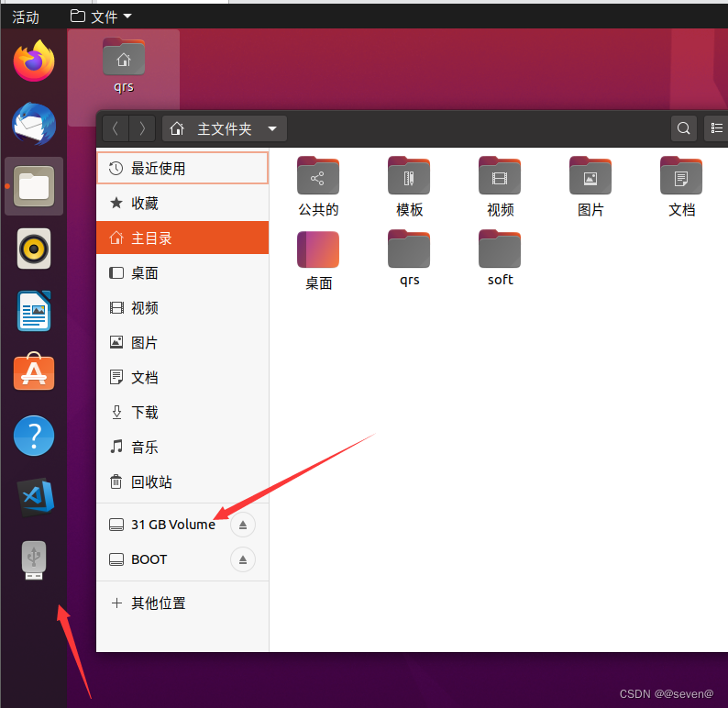The width and height of the screenshot is (728, 708).
Task: Open 其他位置 other locations
Action: 182,603
